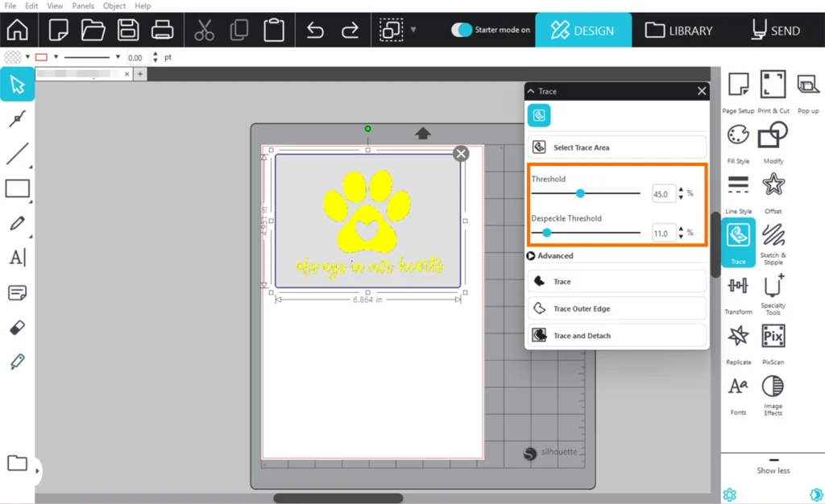Viewport: 825px width, 504px height.
Task: Select the Eraser tool
Action: (17, 328)
